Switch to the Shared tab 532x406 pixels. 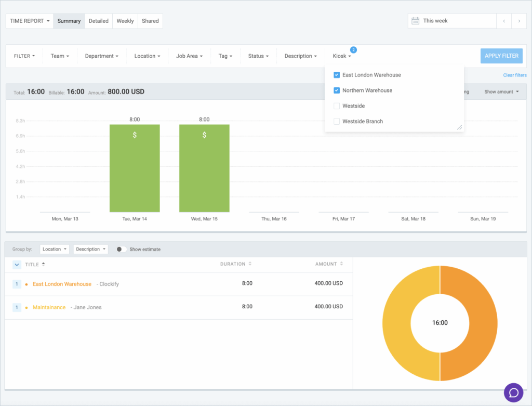coord(150,21)
